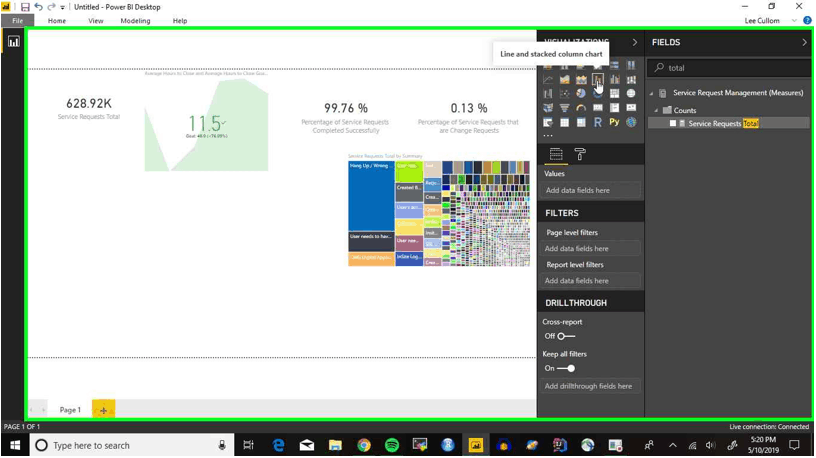Turn on the Cross-report toggle

pyautogui.click(x=566, y=336)
